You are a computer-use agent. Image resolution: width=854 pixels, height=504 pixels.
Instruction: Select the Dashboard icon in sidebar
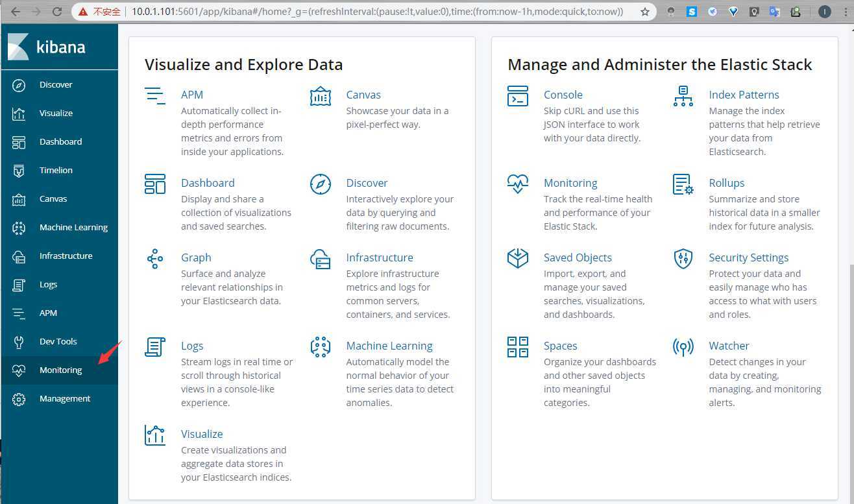point(19,142)
